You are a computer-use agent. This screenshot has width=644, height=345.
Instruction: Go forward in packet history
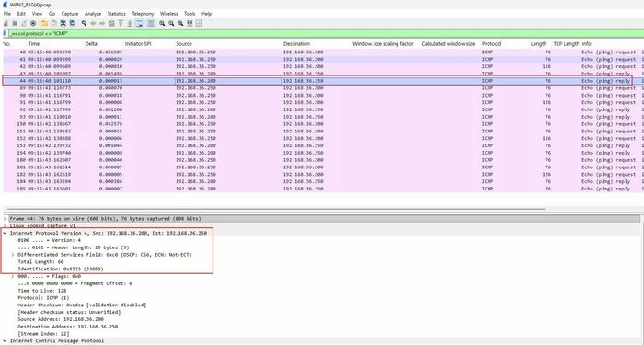pyautogui.click(x=102, y=23)
